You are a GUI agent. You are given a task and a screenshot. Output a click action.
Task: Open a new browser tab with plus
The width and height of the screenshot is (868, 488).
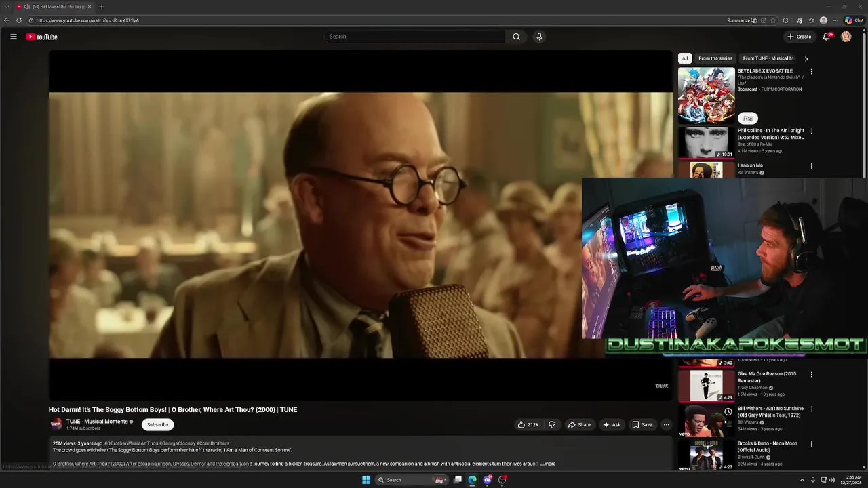[102, 7]
